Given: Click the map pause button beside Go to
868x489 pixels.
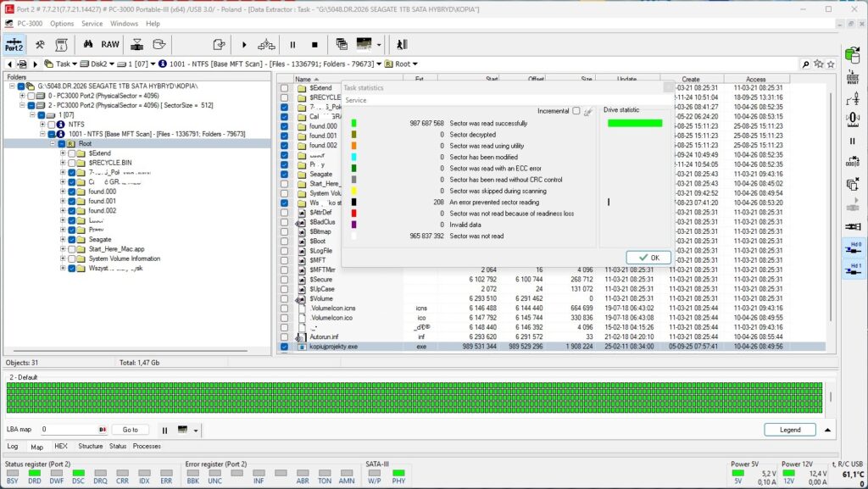Looking at the screenshot, I should click(164, 430).
